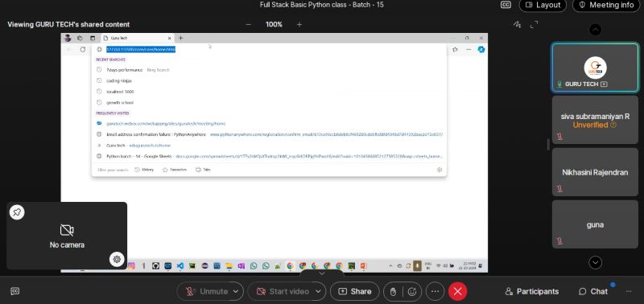Show hidden system tray icons chevron

pyautogui.click(x=390, y=266)
